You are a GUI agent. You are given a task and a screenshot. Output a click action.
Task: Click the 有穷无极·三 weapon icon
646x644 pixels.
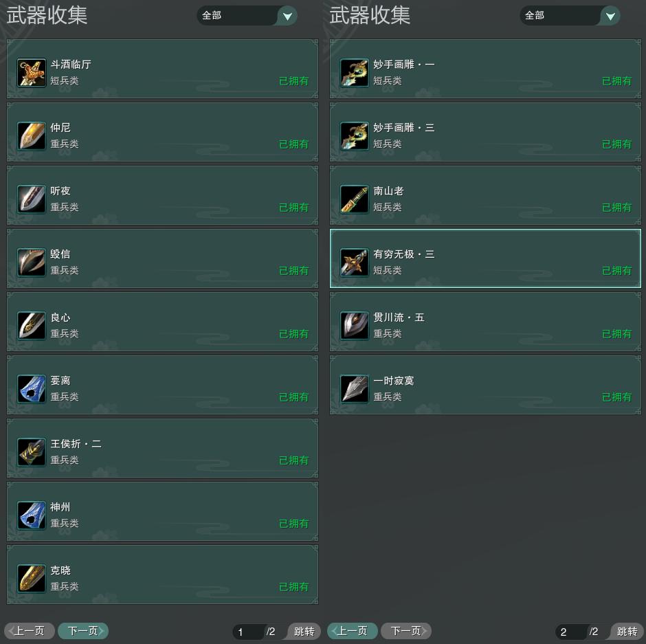tap(355, 263)
